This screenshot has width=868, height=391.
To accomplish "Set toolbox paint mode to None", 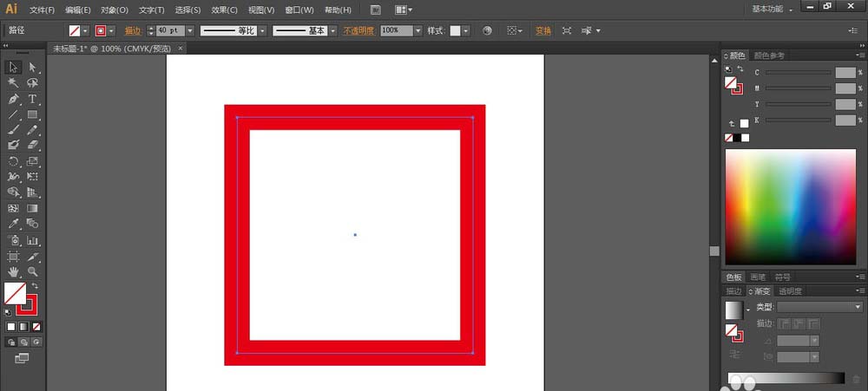I will pos(36,327).
